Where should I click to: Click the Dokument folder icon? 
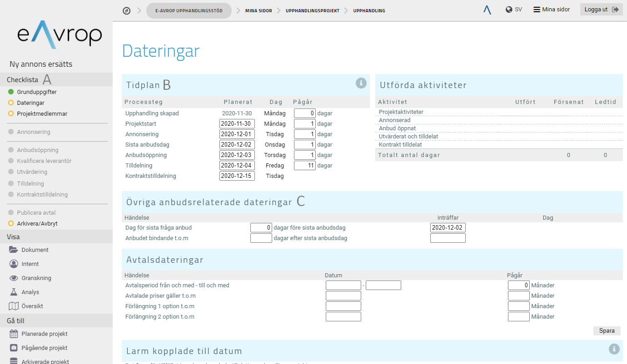tap(14, 250)
